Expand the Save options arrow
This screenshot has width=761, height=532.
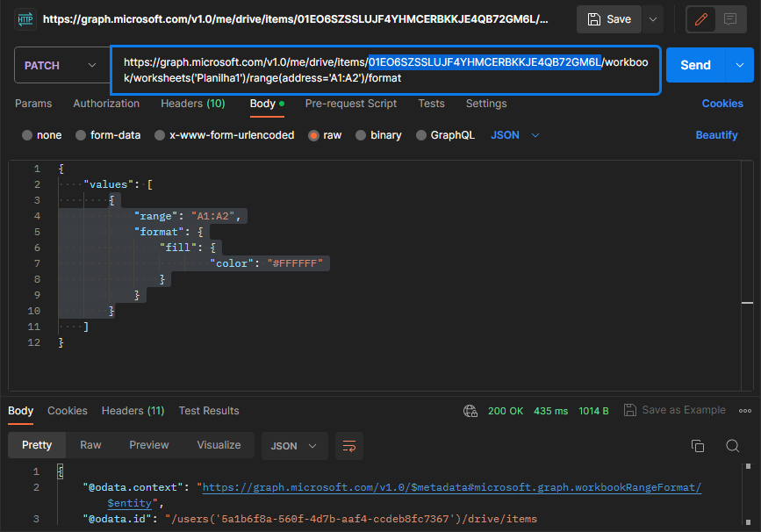(x=653, y=19)
